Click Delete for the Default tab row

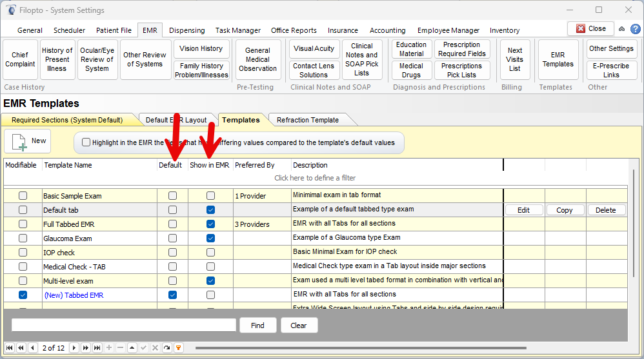pyautogui.click(x=606, y=210)
